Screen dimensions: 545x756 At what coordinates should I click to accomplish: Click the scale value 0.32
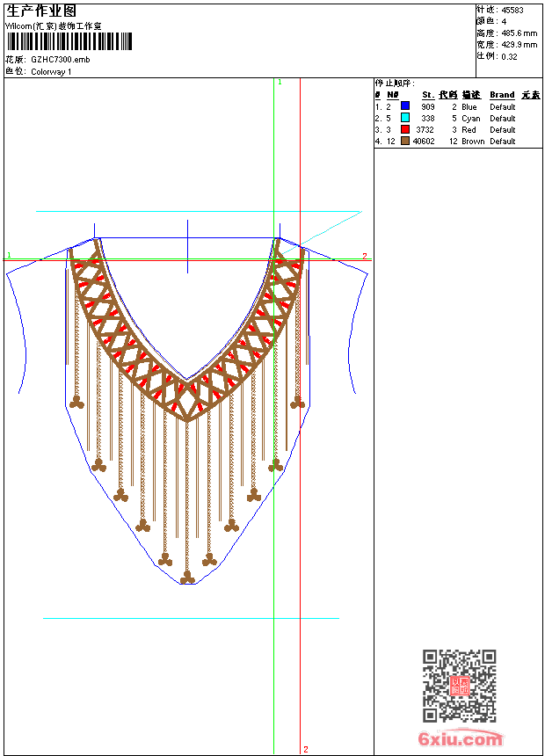tap(509, 56)
